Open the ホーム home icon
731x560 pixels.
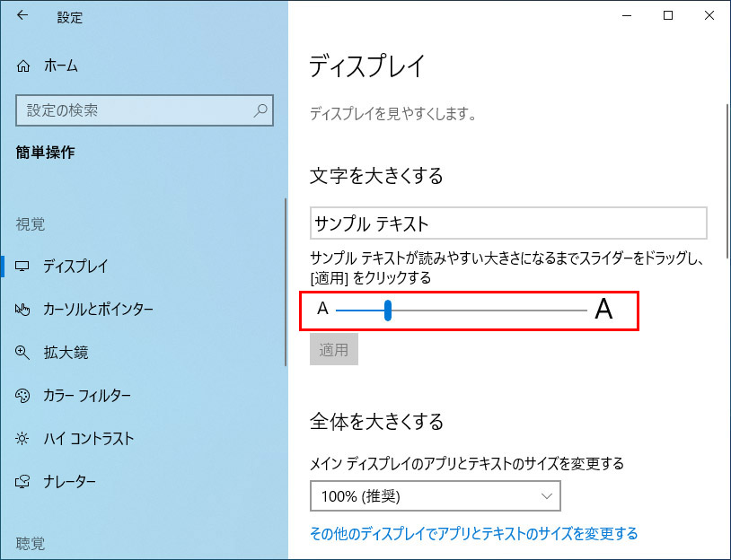tap(22, 66)
